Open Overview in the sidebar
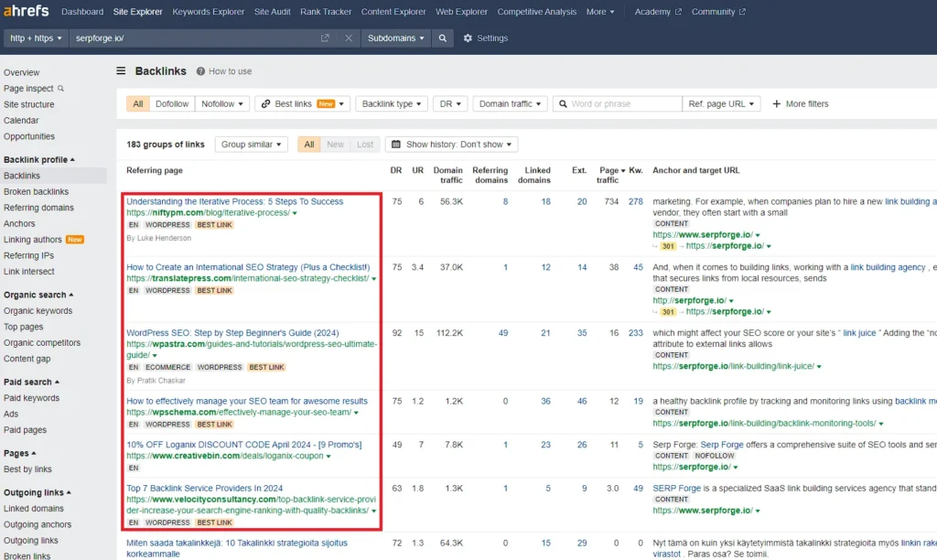The width and height of the screenshot is (937, 560). tap(22, 72)
